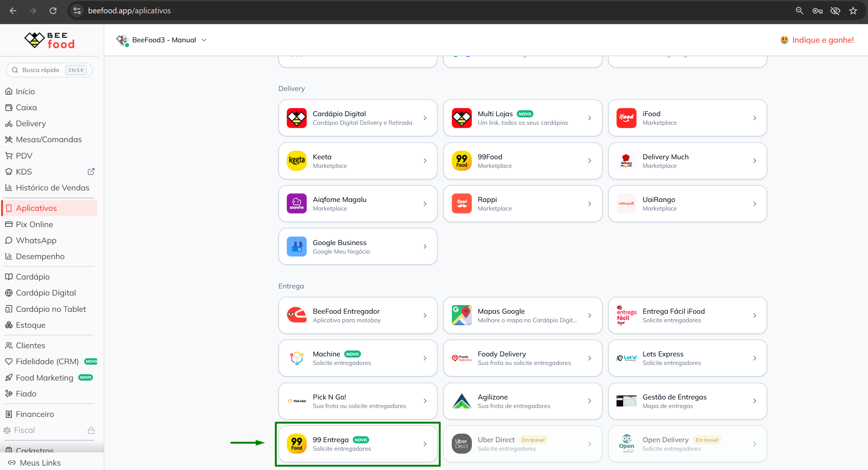Expand the 99 Entrega card arrow
868x470 pixels.
point(425,444)
